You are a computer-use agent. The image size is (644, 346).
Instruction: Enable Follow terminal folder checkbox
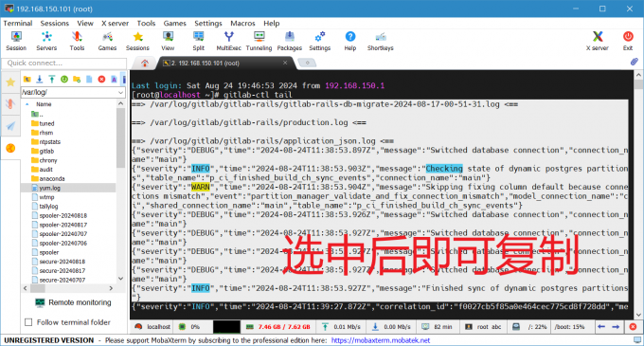[x=28, y=322]
